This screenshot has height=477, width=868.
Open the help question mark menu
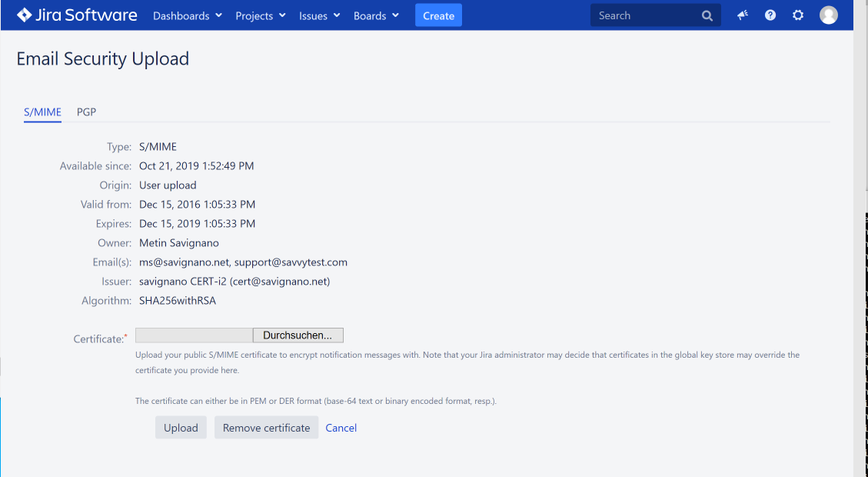pyautogui.click(x=770, y=15)
